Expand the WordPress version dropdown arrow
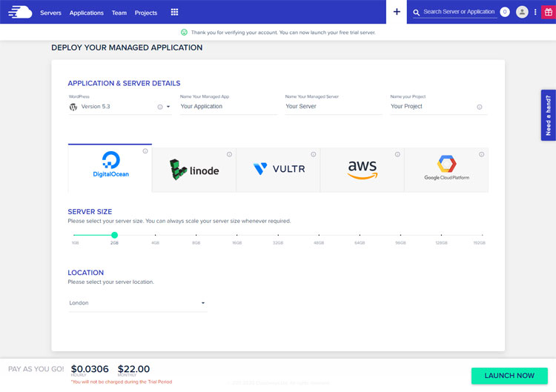The image size is (556, 392). tap(168, 107)
